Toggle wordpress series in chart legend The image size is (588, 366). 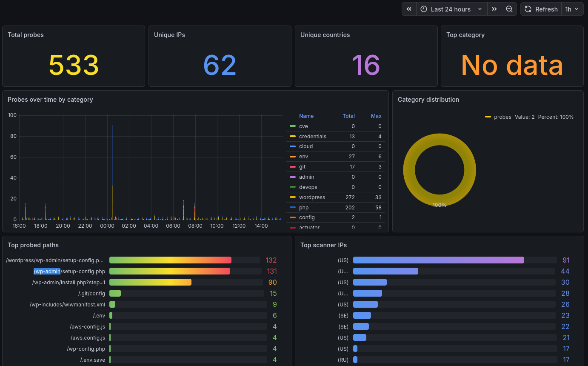[312, 197]
